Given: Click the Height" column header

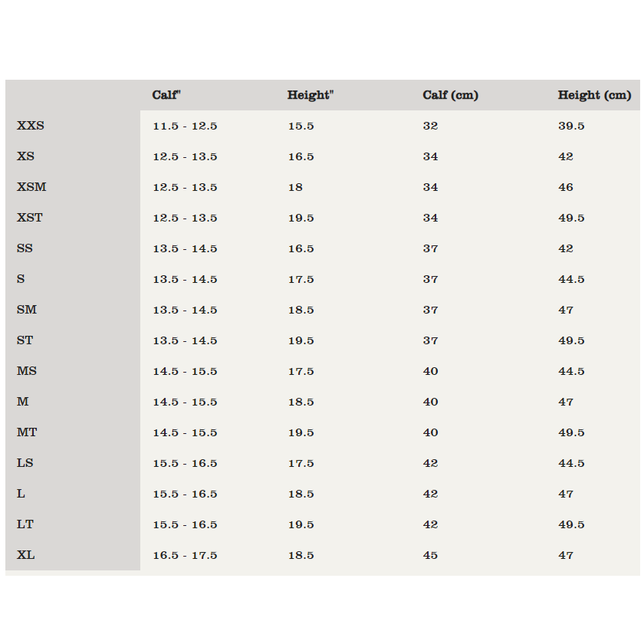Looking at the screenshot, I should (310, 95).
